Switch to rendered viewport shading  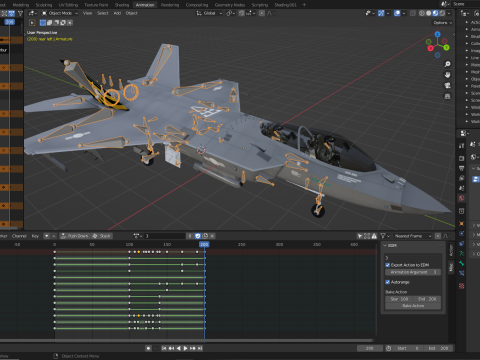[442, 13]
